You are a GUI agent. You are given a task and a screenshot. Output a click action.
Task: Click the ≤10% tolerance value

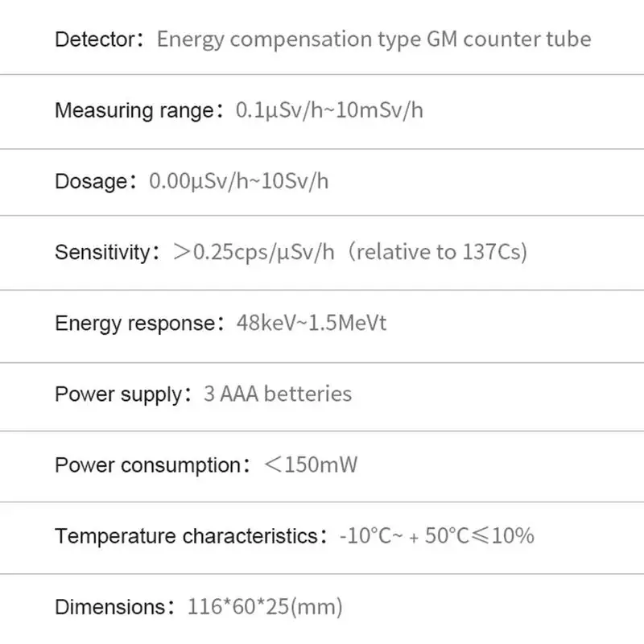[x=502, y=536]
